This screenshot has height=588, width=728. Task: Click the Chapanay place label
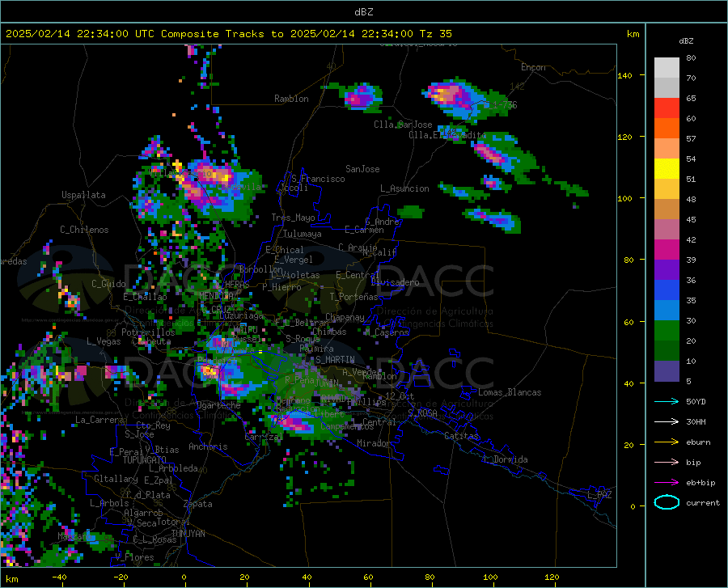(345, 317)
